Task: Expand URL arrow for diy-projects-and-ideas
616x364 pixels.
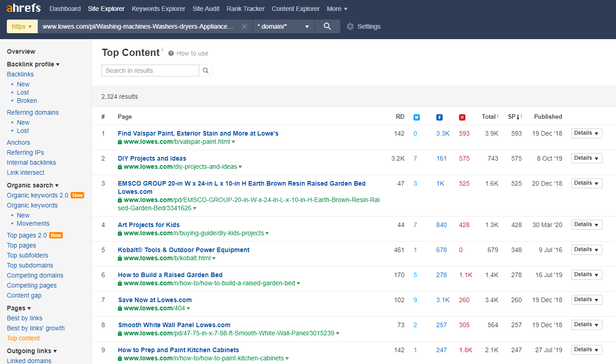Action: [240, 167]
